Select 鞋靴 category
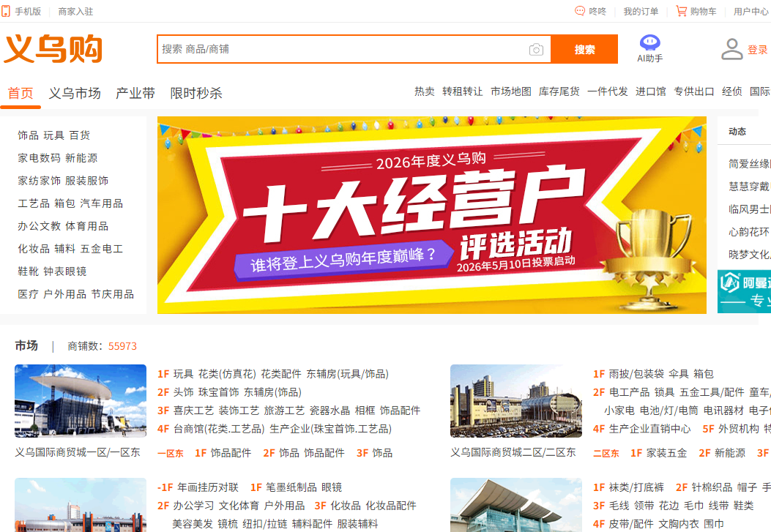 click(28, 271)
